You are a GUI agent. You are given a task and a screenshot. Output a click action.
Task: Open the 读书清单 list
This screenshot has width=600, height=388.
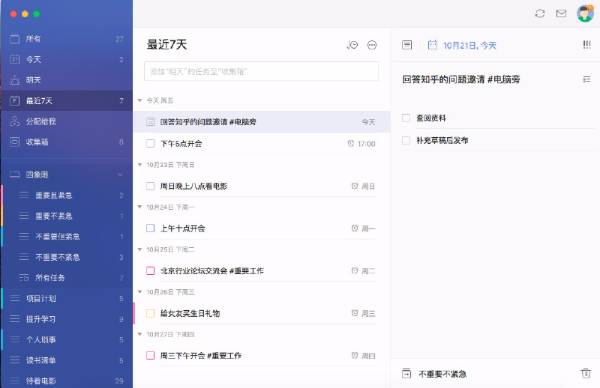pos(67,360)
